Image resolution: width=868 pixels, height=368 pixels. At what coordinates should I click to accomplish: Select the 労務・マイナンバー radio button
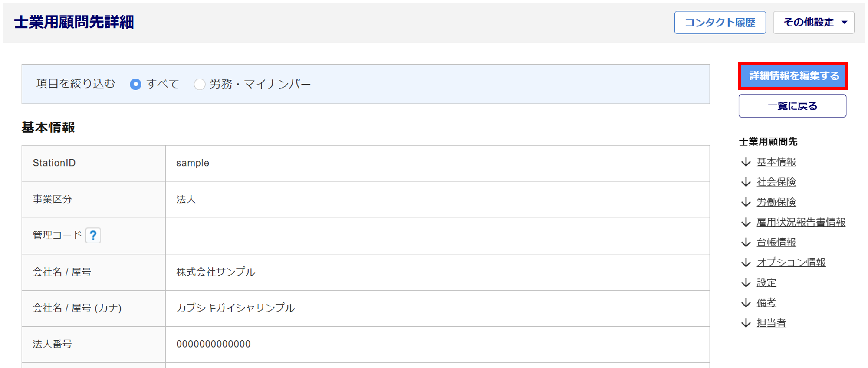(199, 84)
